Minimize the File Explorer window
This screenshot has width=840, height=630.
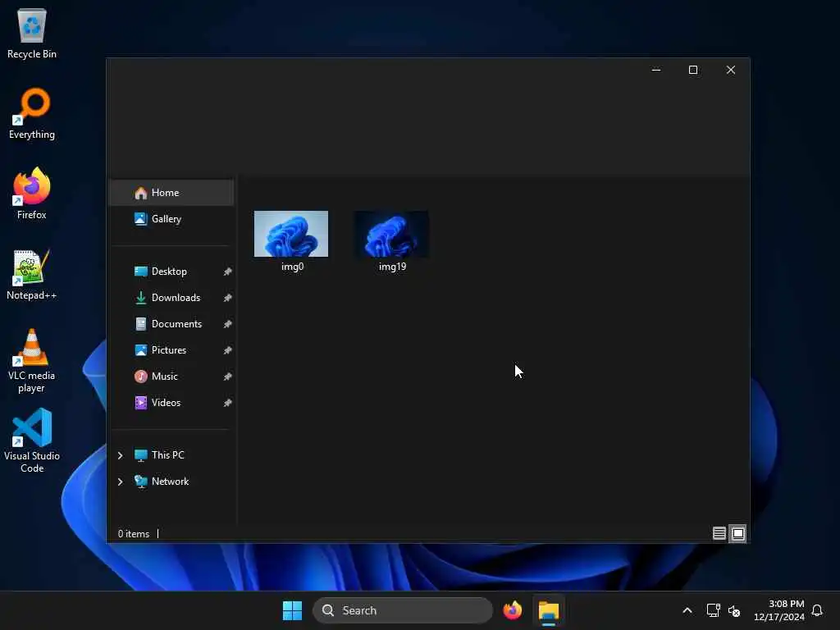tap(655, 71)
